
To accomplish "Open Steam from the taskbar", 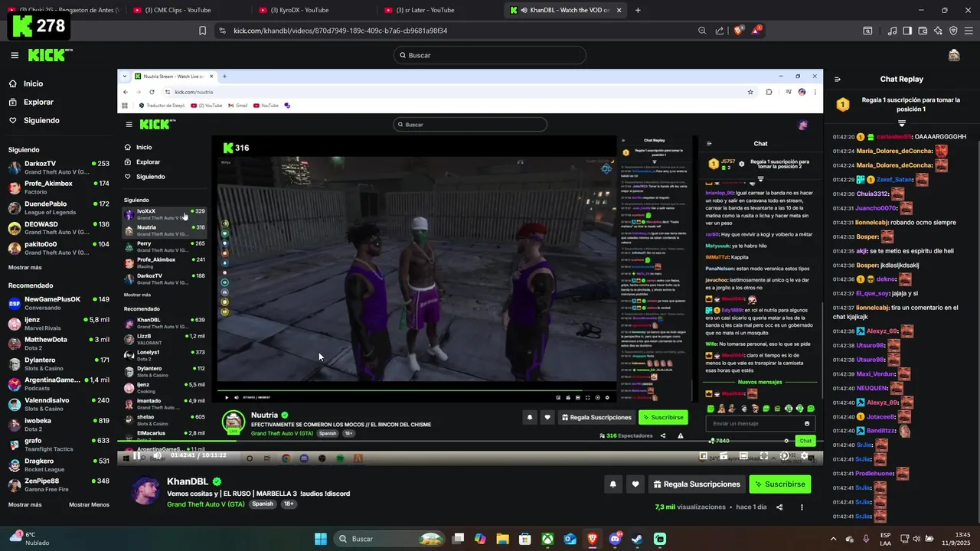I will pyautogui.click(x=637, y=539).
